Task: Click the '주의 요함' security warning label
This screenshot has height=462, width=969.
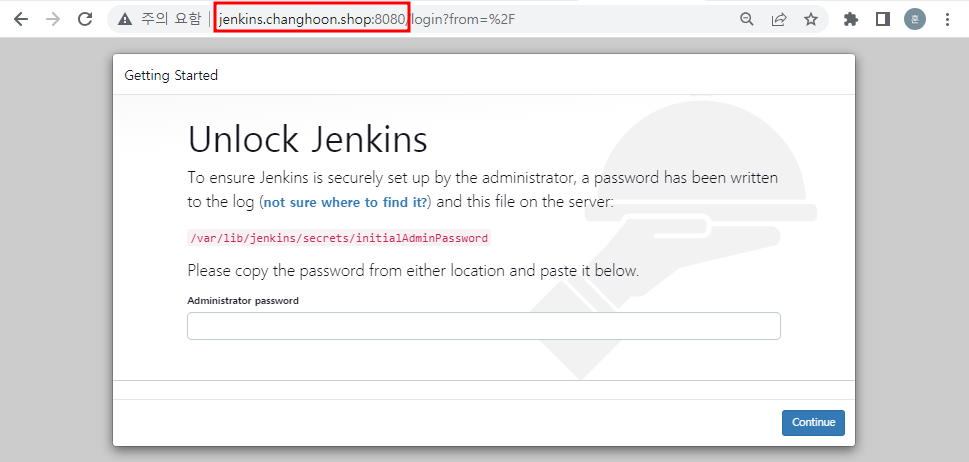Action: coord(171,20)
